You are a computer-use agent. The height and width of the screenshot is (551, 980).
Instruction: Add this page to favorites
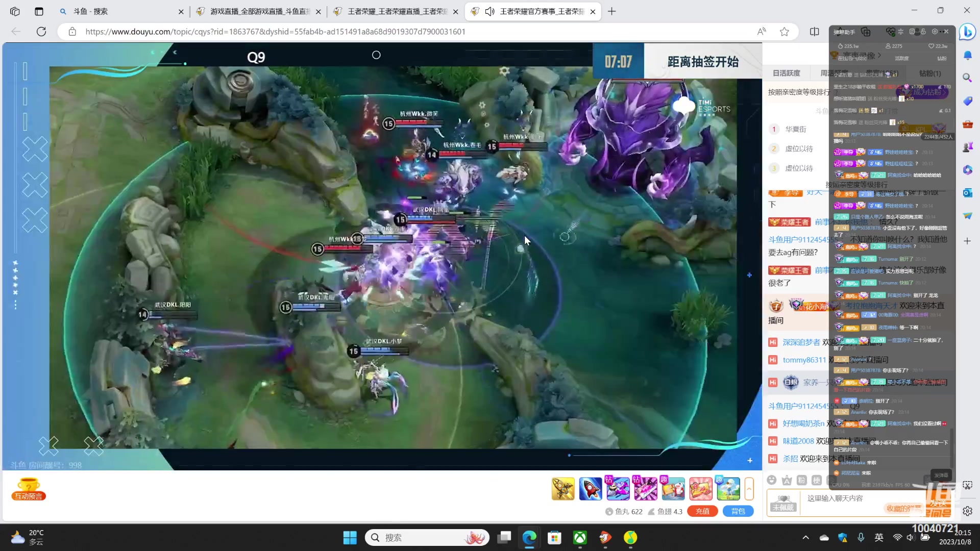[785, 32]
